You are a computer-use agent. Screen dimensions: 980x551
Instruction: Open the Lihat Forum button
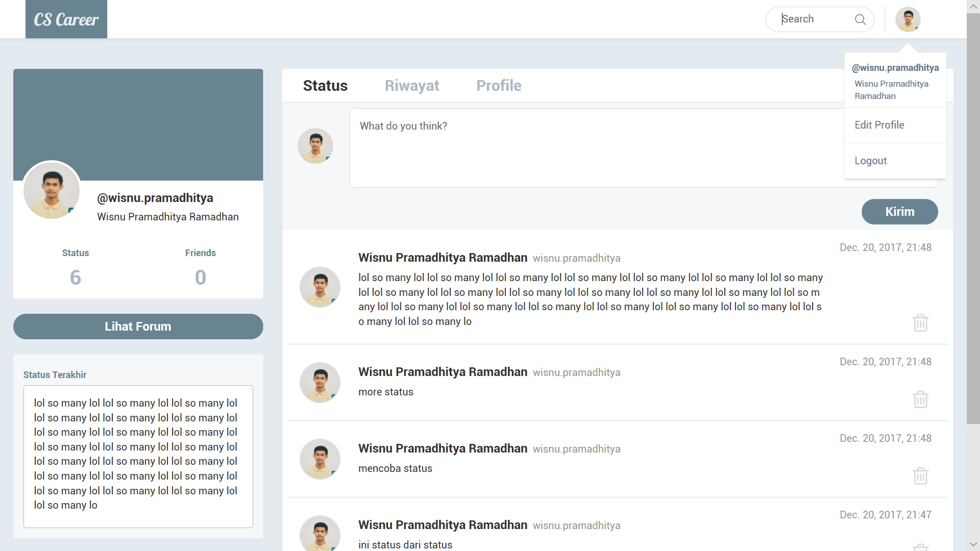[x=138, y=327]
